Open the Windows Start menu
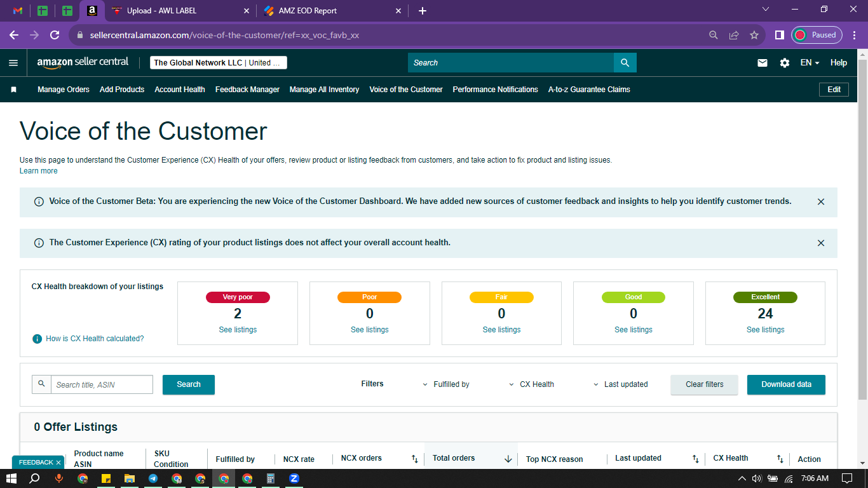868x488 pixels. pos(11,478)
